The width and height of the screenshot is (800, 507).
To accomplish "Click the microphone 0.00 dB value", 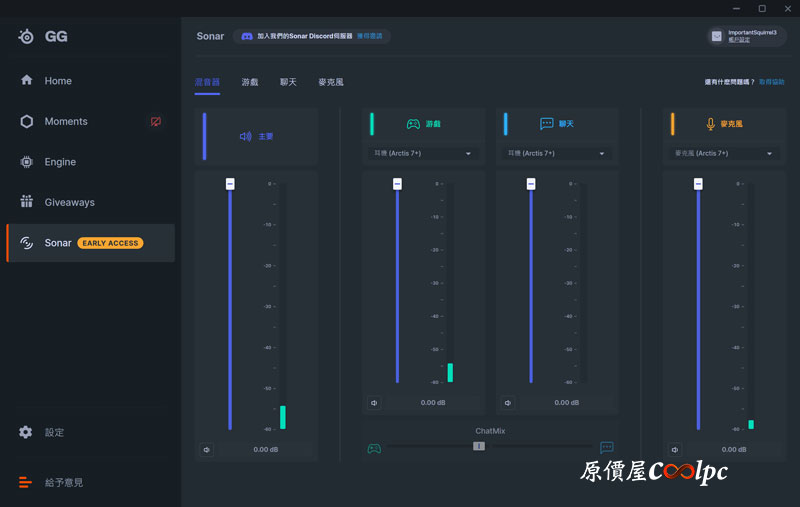I will click(734, 449).
